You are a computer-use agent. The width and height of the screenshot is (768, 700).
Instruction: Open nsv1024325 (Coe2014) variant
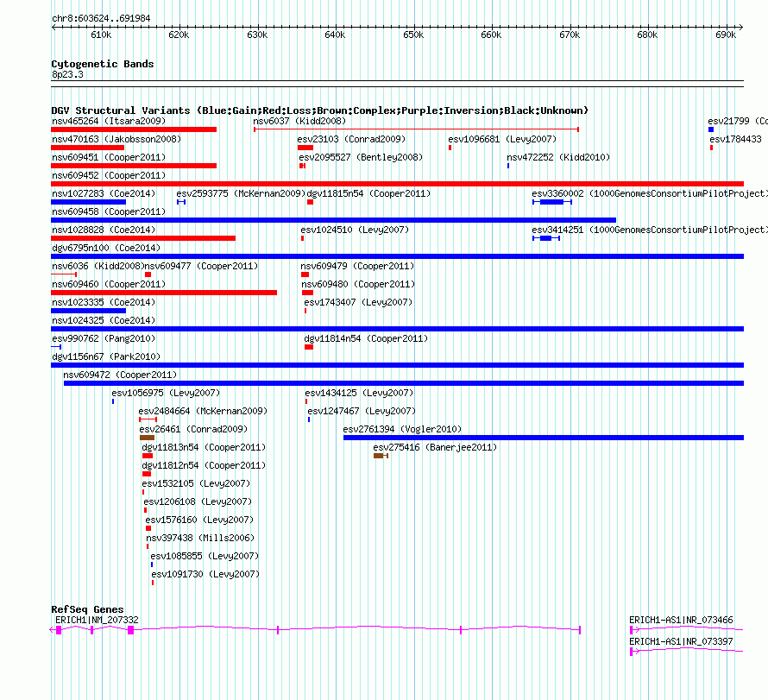pyautogui.click(x=104, y=320)
